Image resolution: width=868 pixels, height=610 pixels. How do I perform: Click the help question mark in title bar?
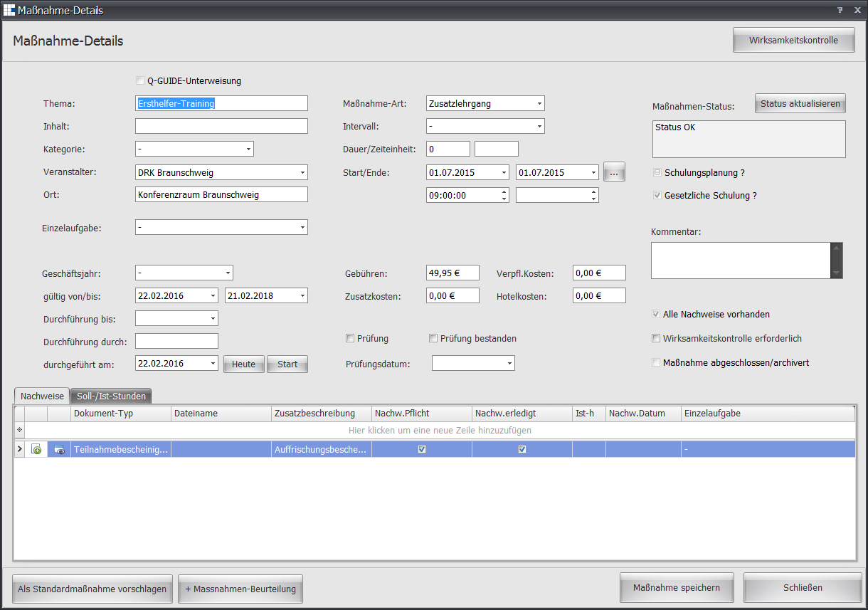tap(840, 11)
